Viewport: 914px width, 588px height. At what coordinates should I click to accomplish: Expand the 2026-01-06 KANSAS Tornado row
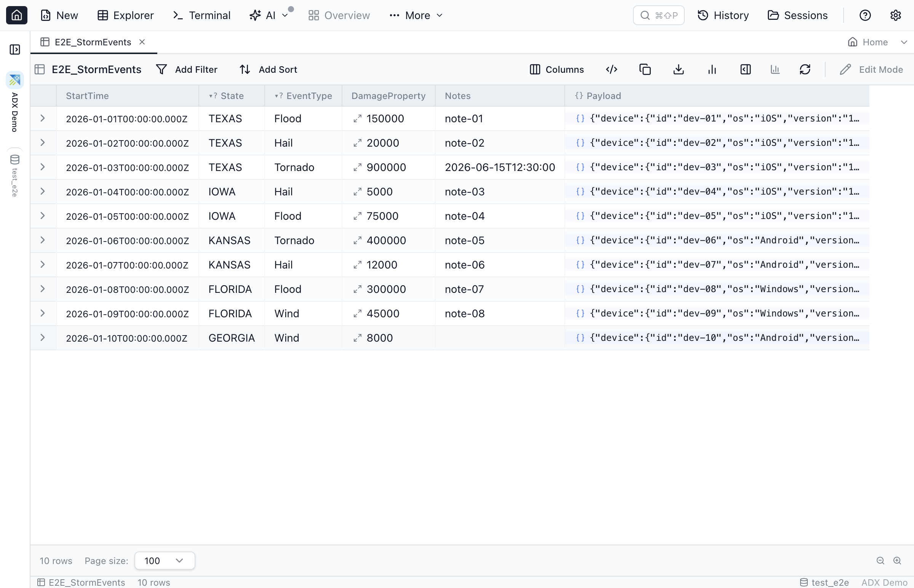point(43,241)
